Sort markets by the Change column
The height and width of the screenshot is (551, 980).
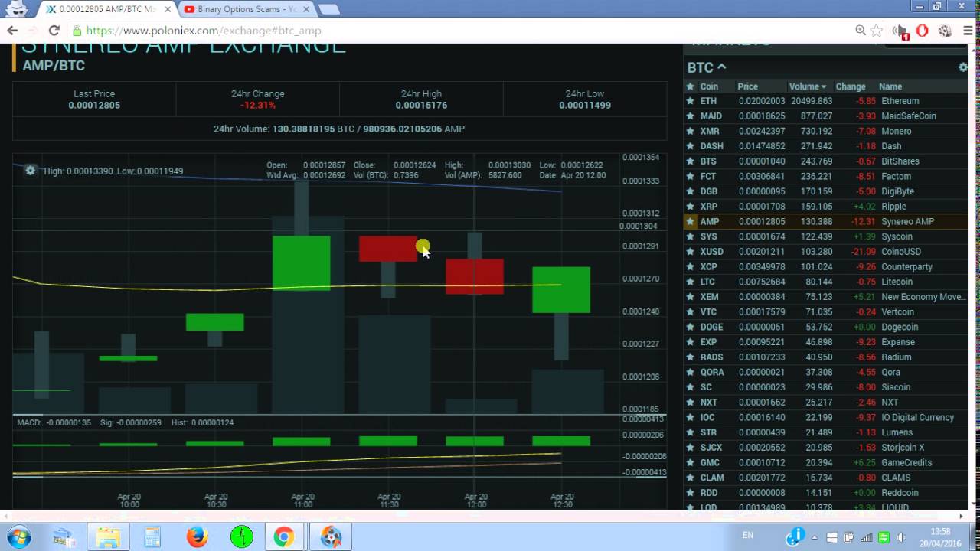coord(851,86)
